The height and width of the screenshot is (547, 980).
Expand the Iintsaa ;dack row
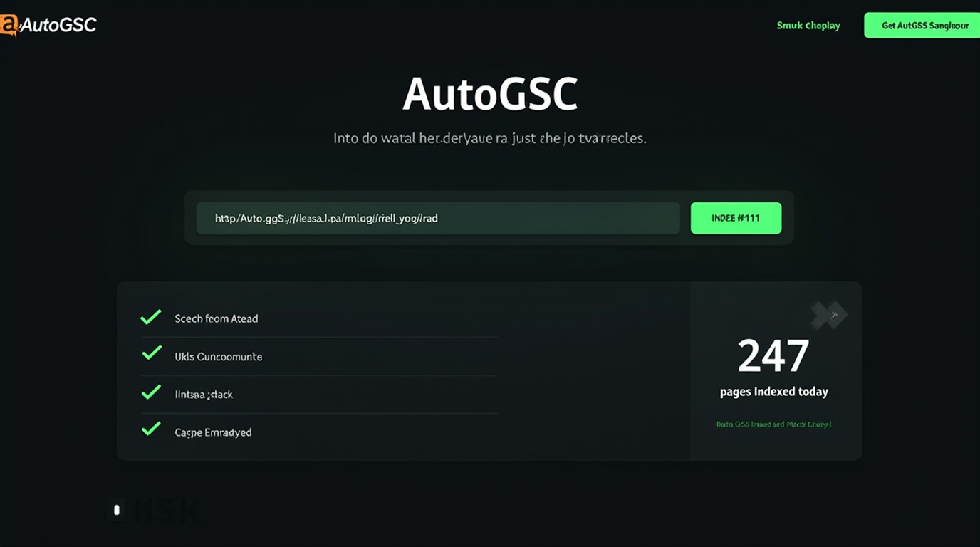tap(204, 393)
